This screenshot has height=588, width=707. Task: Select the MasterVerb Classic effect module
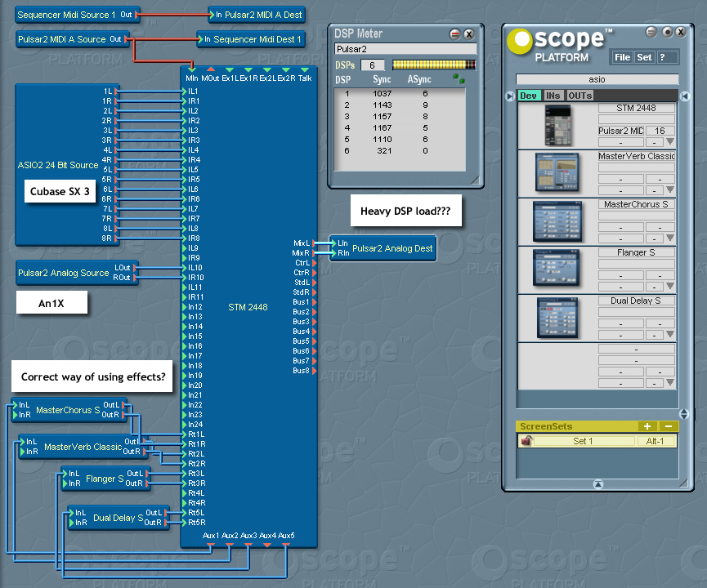[83, 447]
